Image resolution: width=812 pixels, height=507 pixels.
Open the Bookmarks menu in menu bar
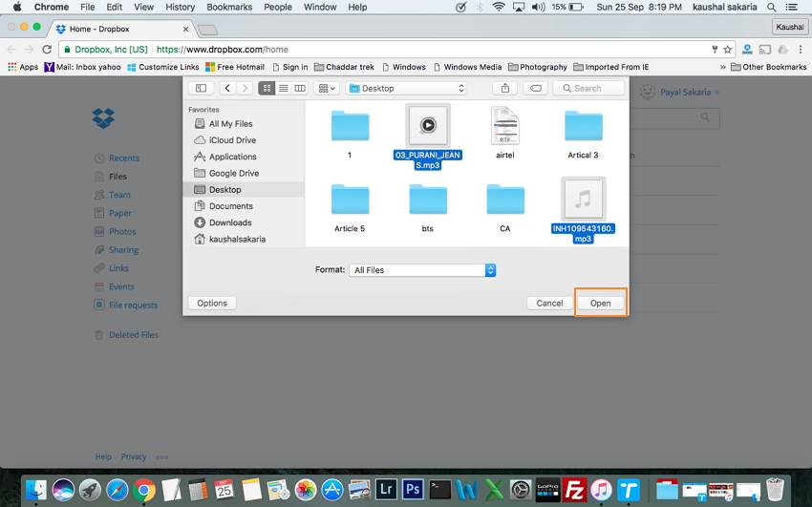point(229,7)
